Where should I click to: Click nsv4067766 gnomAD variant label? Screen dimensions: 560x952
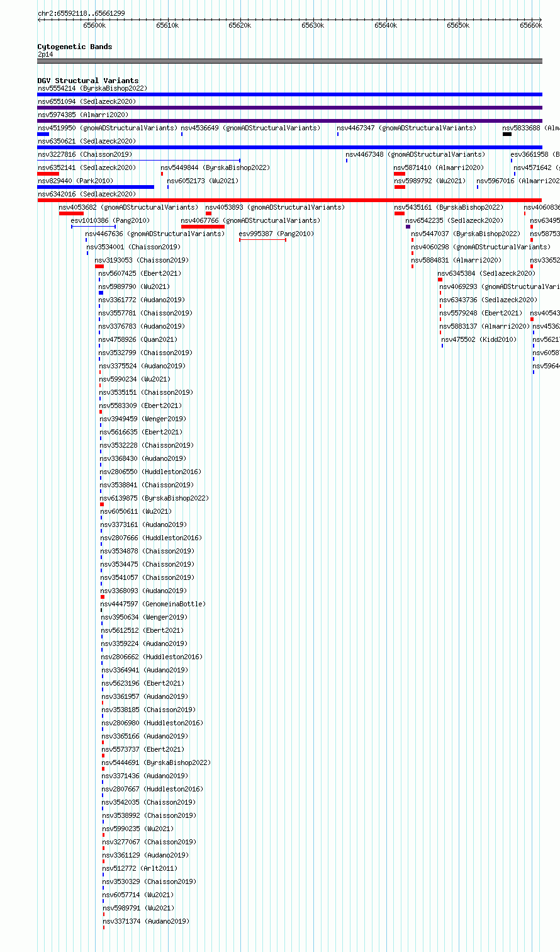[250, 221]
